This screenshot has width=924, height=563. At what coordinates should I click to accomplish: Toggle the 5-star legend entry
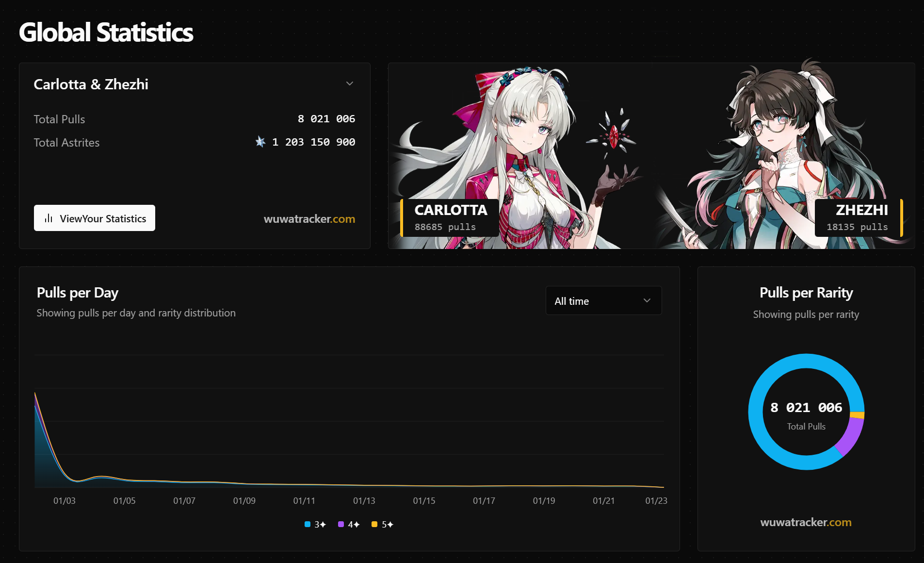tap(382, 524)
